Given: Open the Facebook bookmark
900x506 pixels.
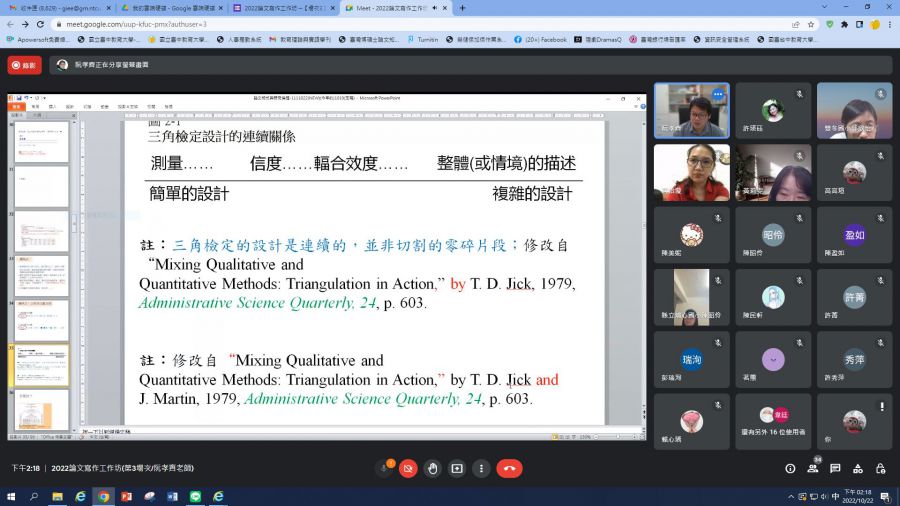Looking at the screenshot, I should pos(540,39).
